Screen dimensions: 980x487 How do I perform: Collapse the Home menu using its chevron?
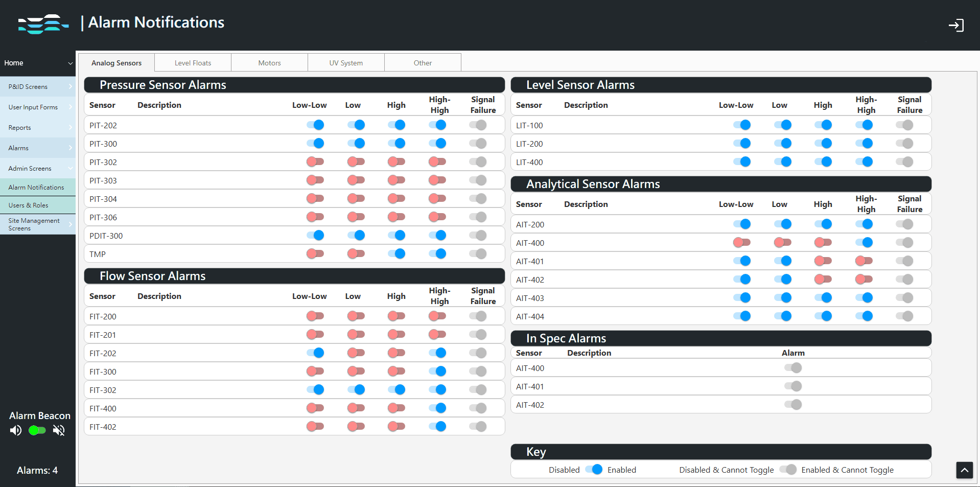[71, 63]
